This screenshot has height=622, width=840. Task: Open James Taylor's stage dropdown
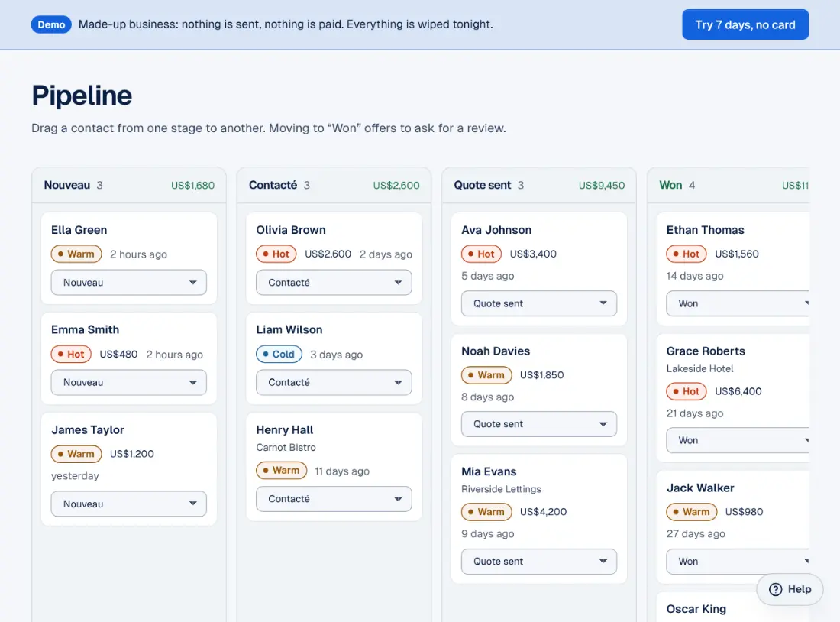(128, 504)
